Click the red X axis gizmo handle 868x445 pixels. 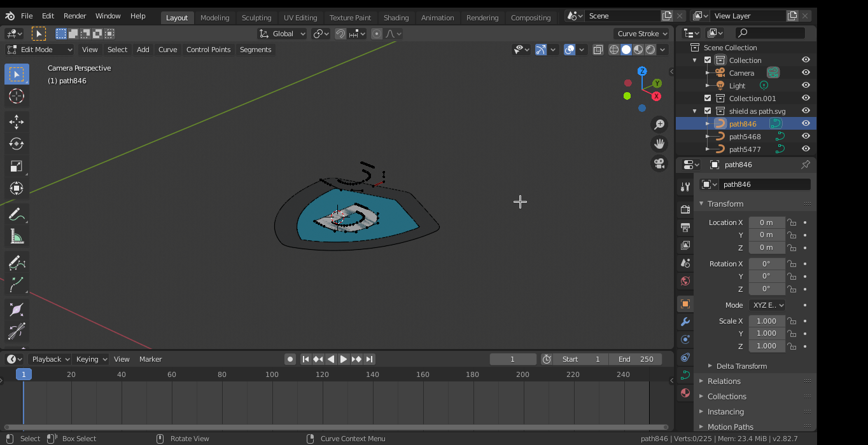tap(656, 96)
